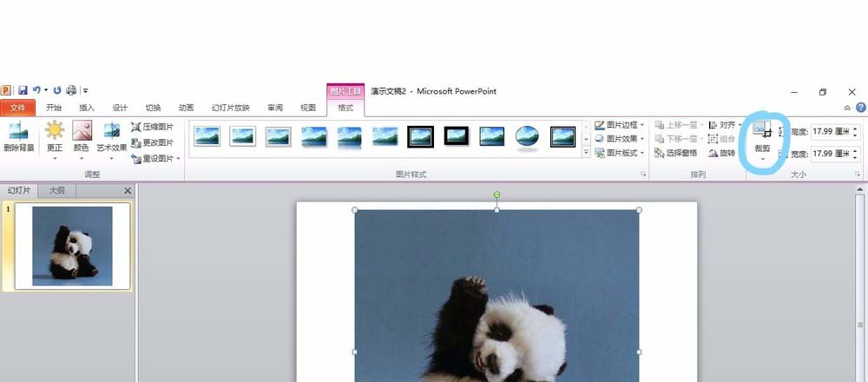Viewport: 868px width, 382px height.
Task: Open the Rotate (旋转) dropdown
Action: click(722, 153)
